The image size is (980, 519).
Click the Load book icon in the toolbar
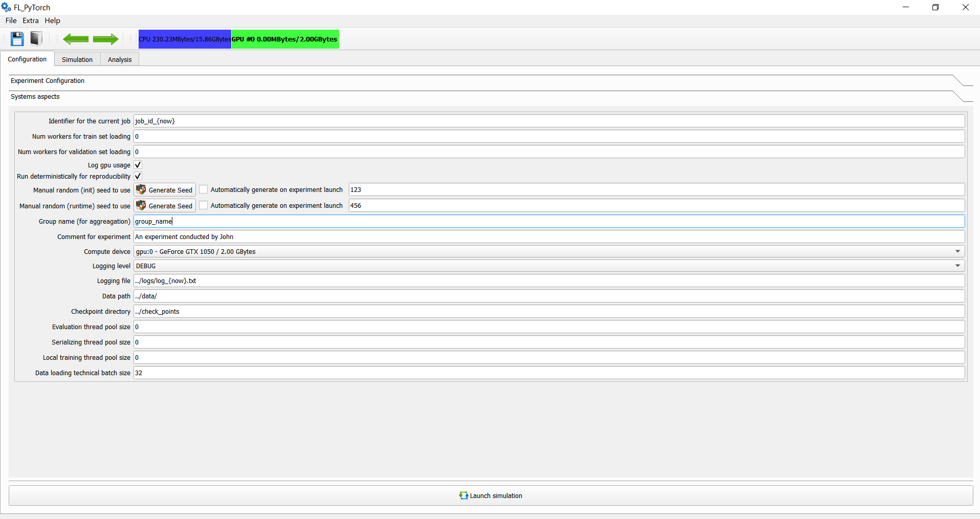[x=36, y=39]
